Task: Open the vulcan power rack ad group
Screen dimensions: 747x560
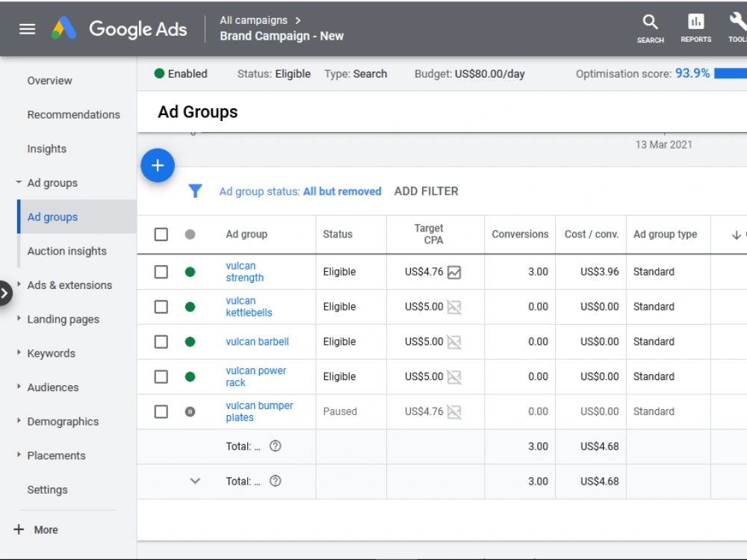Action: (255, 376)
